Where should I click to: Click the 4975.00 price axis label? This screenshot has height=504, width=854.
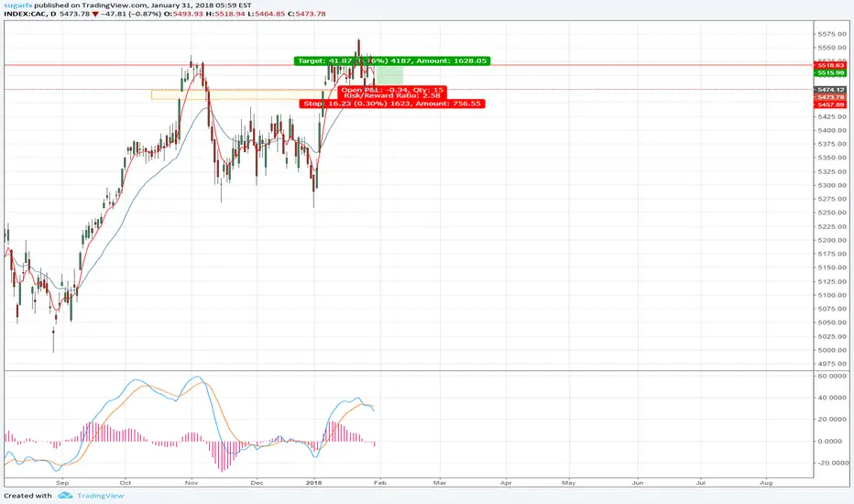point(832,364)
